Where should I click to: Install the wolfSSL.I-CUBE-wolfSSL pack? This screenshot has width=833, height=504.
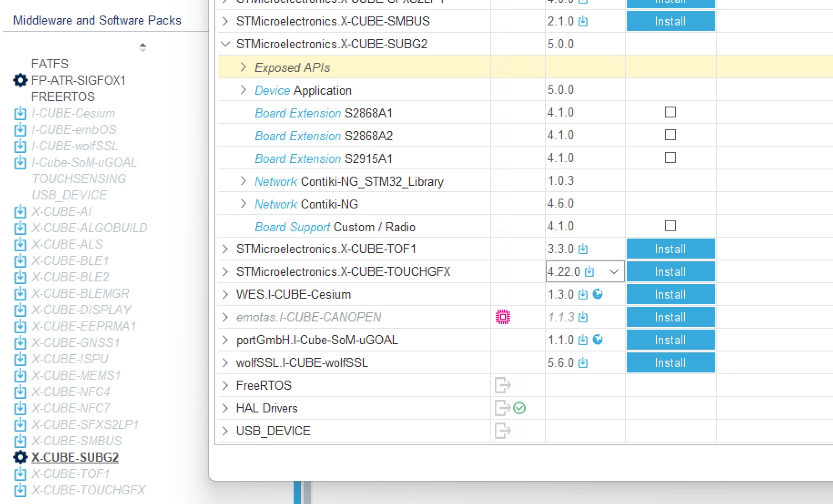670,363
